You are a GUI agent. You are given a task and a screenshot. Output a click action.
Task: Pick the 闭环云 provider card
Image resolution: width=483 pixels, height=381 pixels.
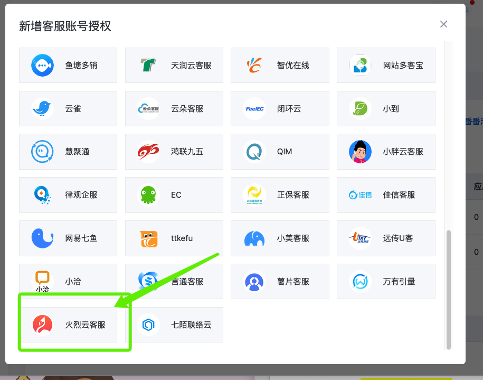280,108
